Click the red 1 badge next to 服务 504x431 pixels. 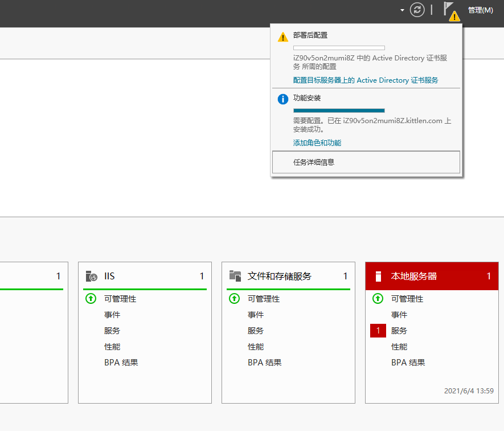point(378,330)
